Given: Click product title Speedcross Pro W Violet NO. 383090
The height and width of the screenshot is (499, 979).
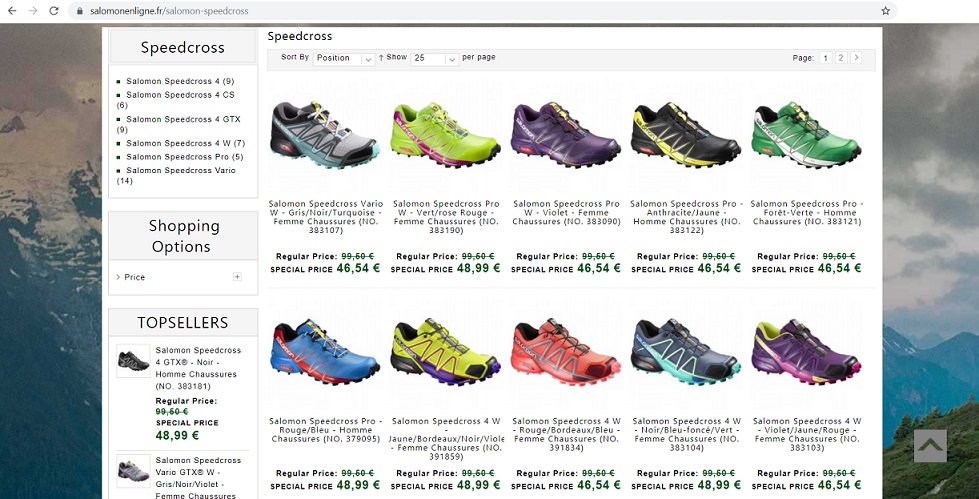Looking at the screenshot, I should coord(566,212).
